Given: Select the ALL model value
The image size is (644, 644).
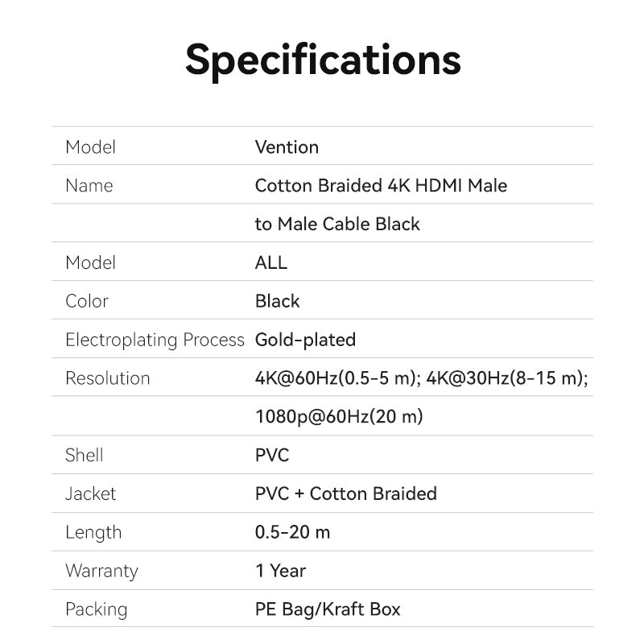Looking at the screenshot, I should [270, 262].
